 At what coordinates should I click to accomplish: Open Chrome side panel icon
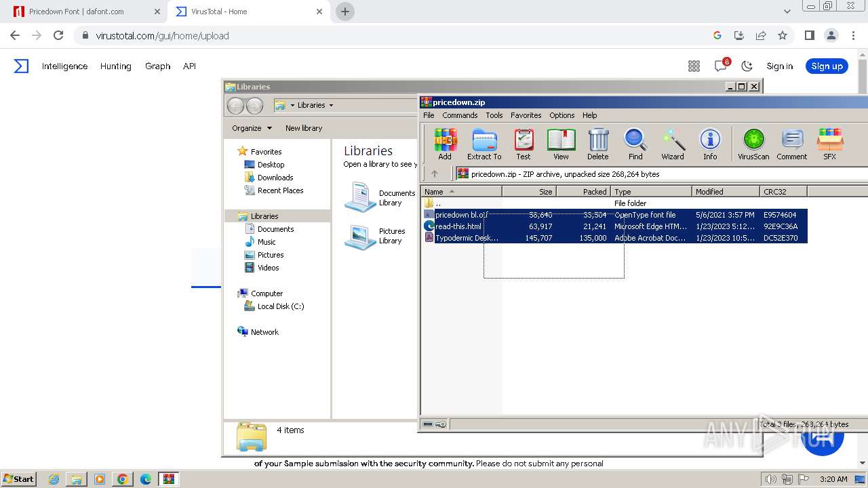(x=809, y=35)
